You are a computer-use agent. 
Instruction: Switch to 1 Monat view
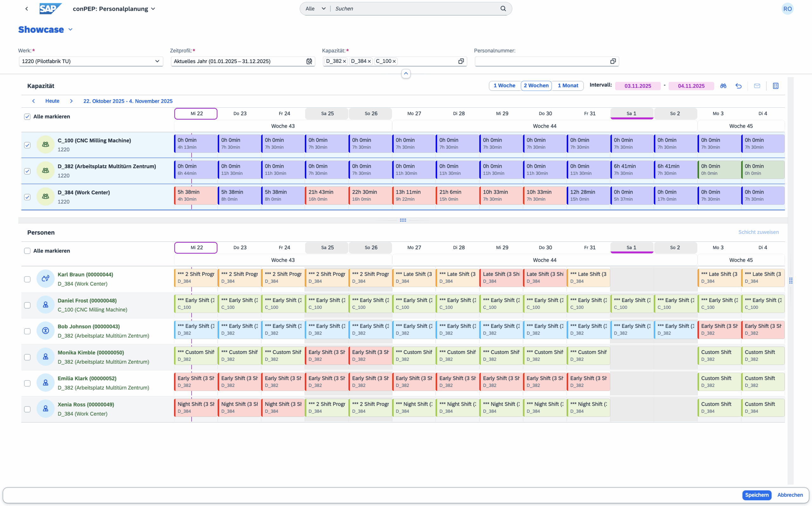pyautogui.click(x=567, y=86)
